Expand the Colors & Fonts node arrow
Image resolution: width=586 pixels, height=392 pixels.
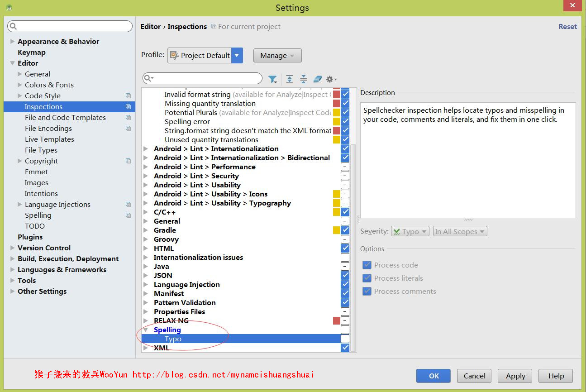[19, 85]
